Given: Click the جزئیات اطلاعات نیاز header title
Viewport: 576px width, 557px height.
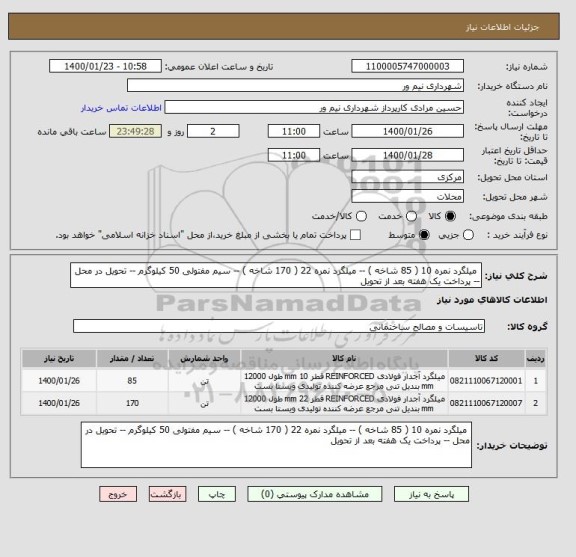Looking at the screenshot, I should [502, 27].
